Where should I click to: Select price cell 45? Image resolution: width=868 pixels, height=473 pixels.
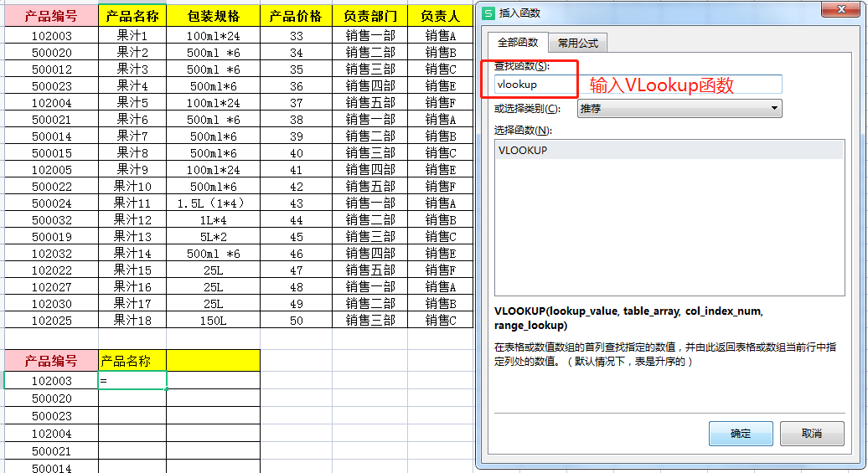pos(296,237)
